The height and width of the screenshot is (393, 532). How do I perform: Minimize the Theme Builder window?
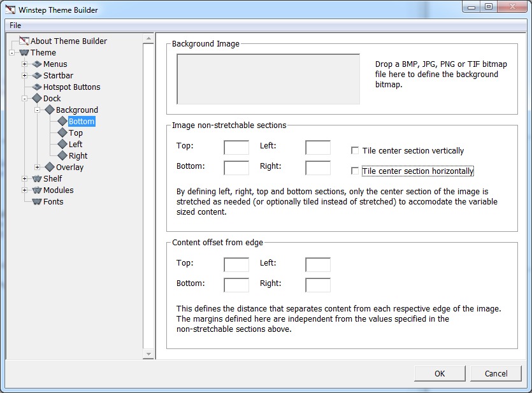coord(471,7)
